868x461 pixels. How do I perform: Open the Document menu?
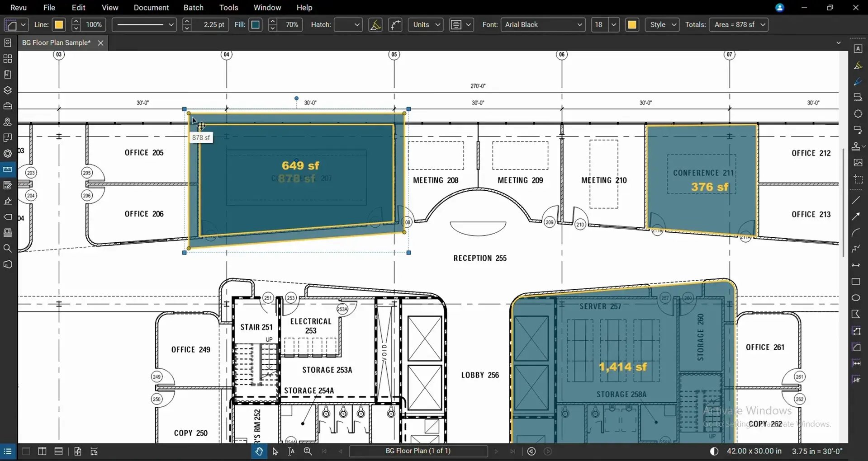click(x=151, y=8)
